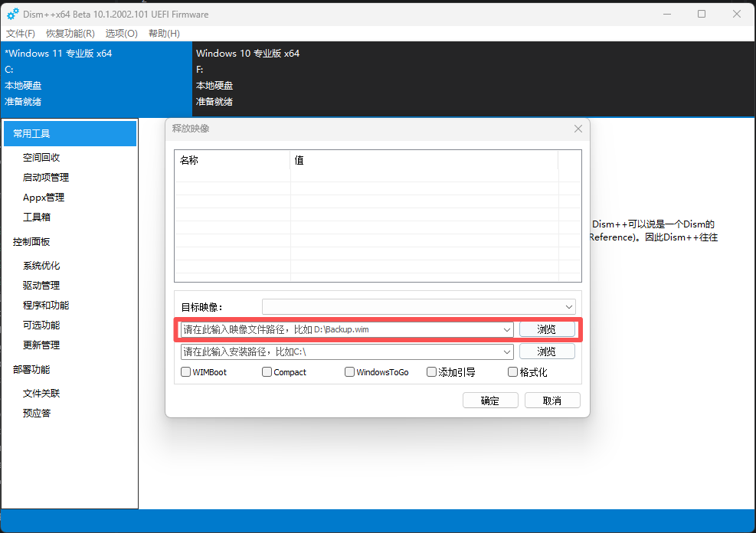Open the 恢复功能(R) menu
Screen dimensions: 756x533
[70, 33]
